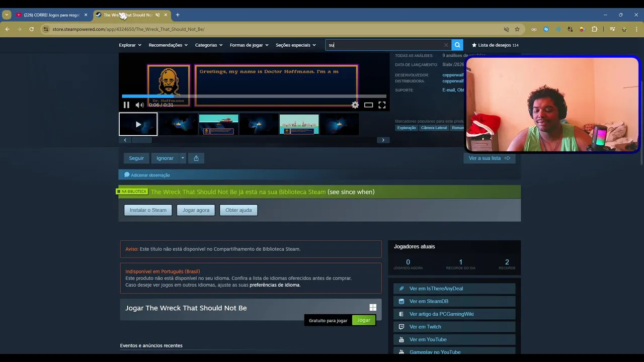Click the Câmera Lateral tag
Image resolution: width=644 pixels, height=362 pixels.
point(434,128)
